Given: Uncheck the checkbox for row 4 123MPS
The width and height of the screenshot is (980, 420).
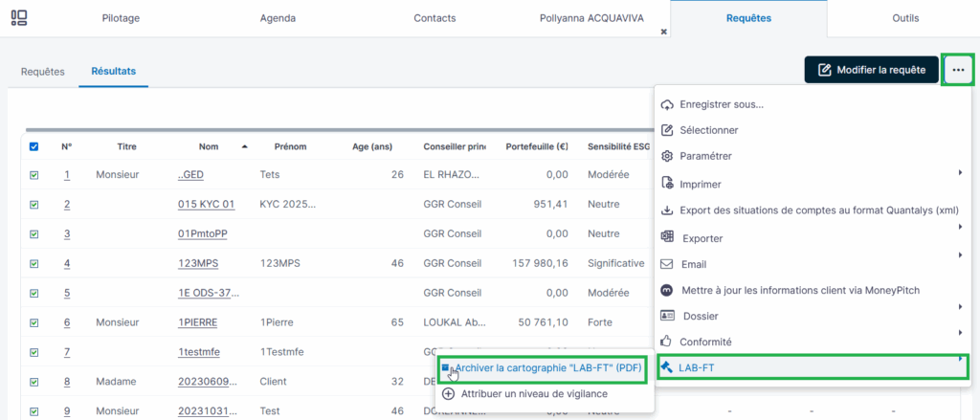Looking at the screenshot, I should click(x=34, y=263).
